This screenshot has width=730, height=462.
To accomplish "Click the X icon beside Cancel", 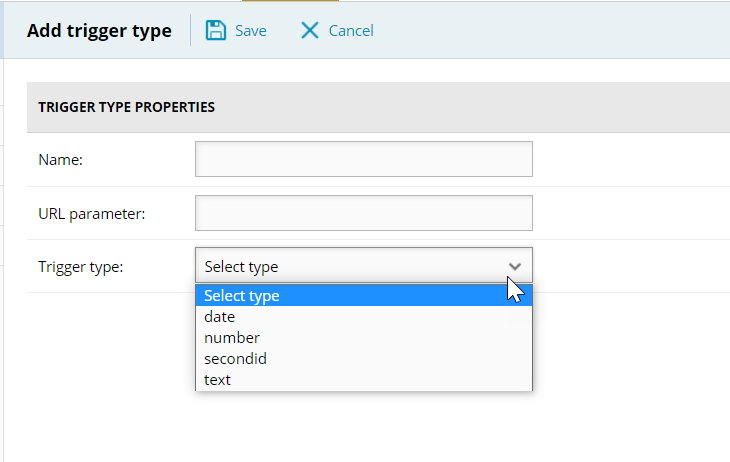I will point(310,30).
